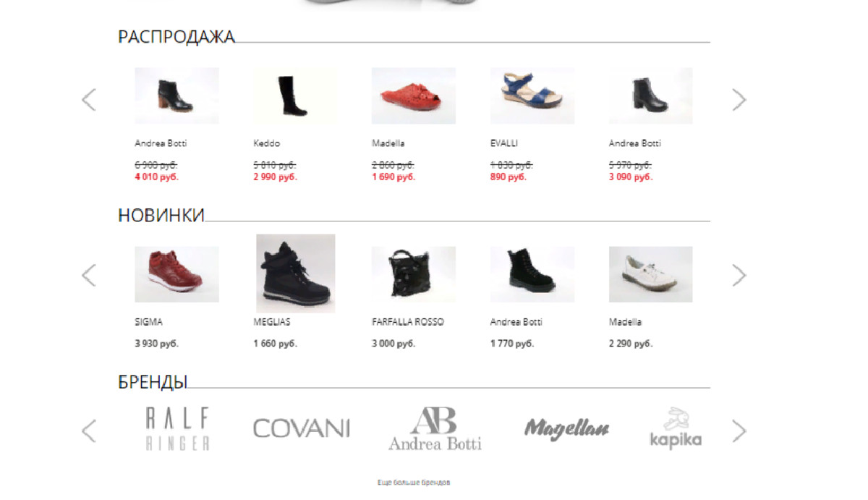The height and width of the screenshot is (500, 868).
Task: Click the FARFALLA ROSSO product name
Action: pyautogui.click(x=408, y=322)
